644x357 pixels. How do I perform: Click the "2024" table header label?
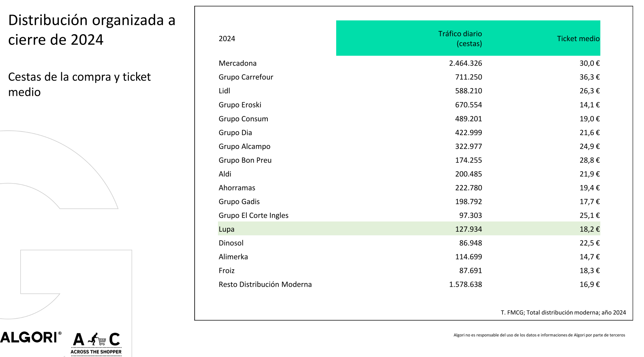pos(227,39)
